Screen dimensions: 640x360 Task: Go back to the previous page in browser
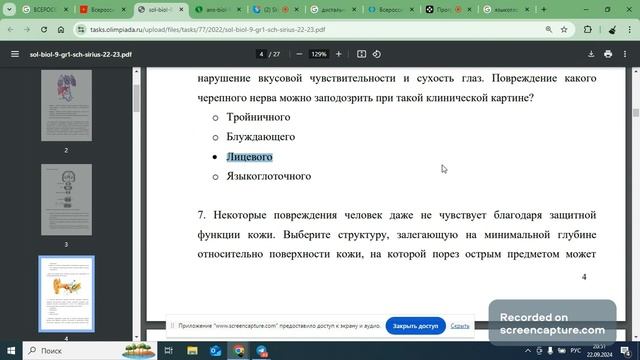click(11, 30)
